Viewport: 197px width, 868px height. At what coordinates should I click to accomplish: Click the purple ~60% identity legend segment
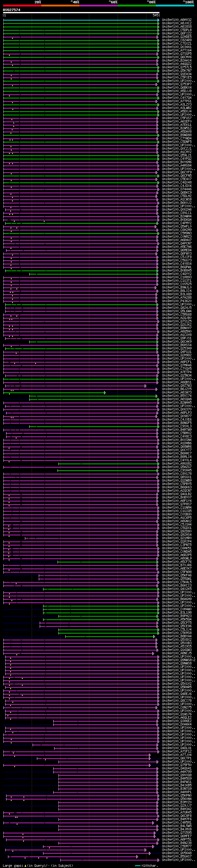click(x=98, y=6)
